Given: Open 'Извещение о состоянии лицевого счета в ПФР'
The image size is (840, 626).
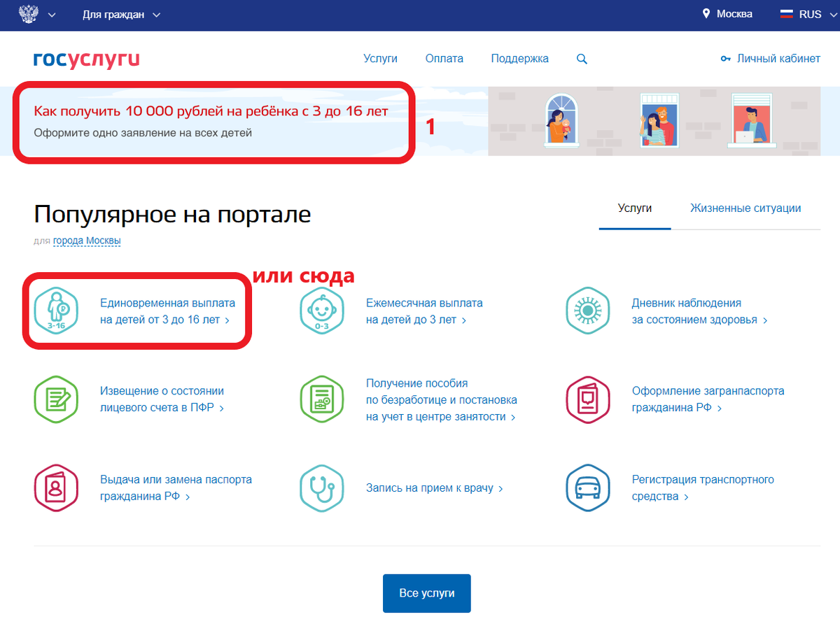Looking at the screenshot, I should click(162, 399).
